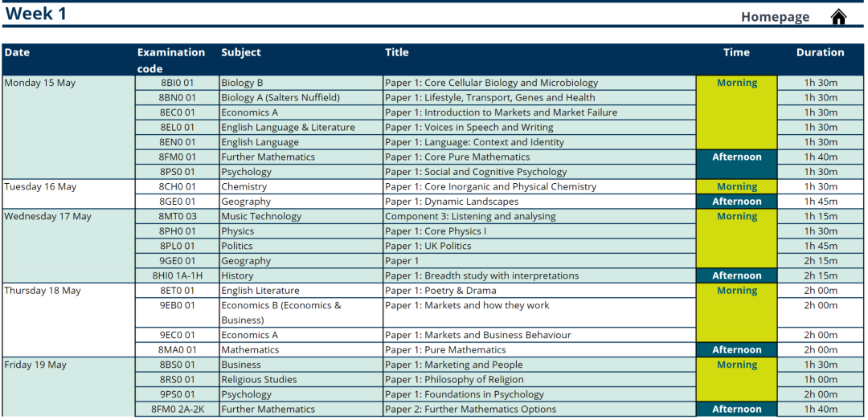Select the Biology A (Salters Nuffield) subject cell
The image size is (868, 420).
point(301,98)
